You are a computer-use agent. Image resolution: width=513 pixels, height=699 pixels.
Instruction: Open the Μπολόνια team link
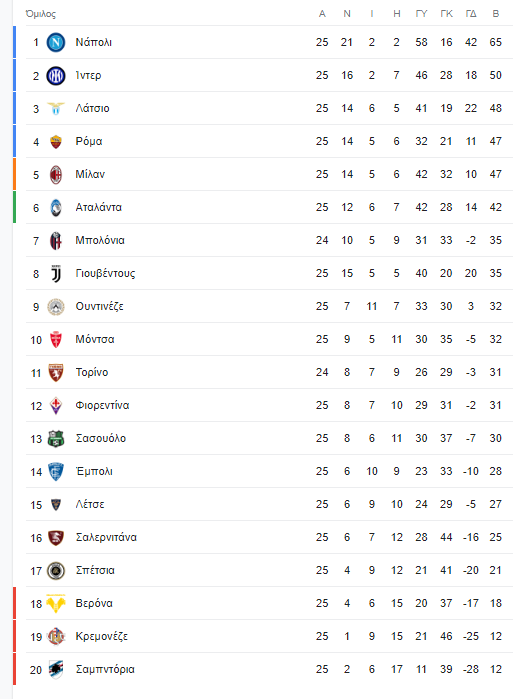click(x=100, y=240)
